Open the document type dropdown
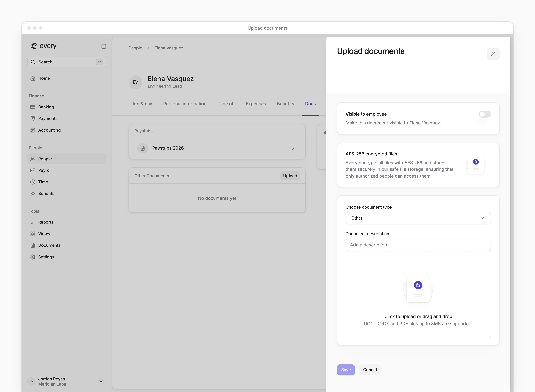This screenshot has width=535, height=392. [418, 218]
